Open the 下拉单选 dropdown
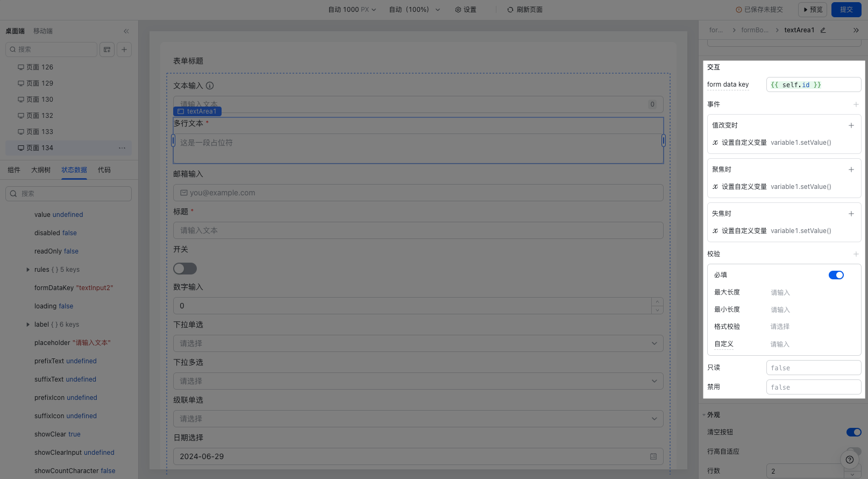Viewport: 868px width, 479px height. tap(418, 343)
